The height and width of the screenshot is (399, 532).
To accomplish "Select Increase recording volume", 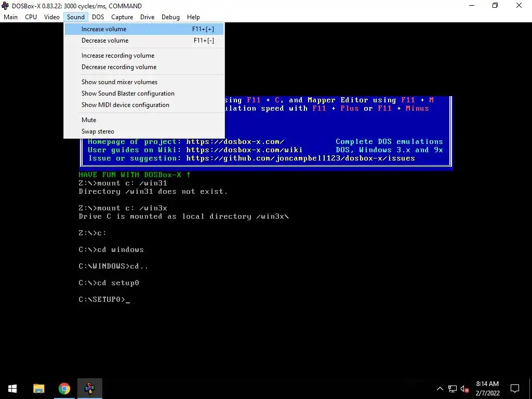I will (x=144, y=55).
